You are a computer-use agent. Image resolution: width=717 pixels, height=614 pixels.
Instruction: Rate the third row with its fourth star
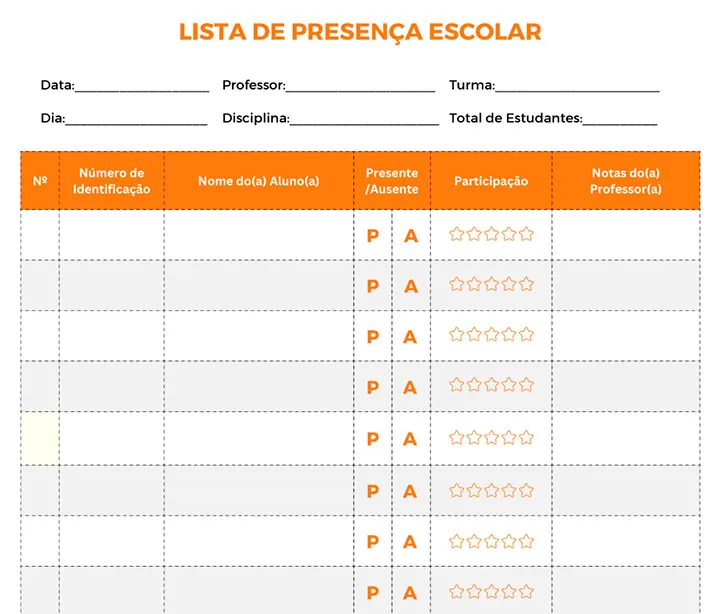coord(509,335)
